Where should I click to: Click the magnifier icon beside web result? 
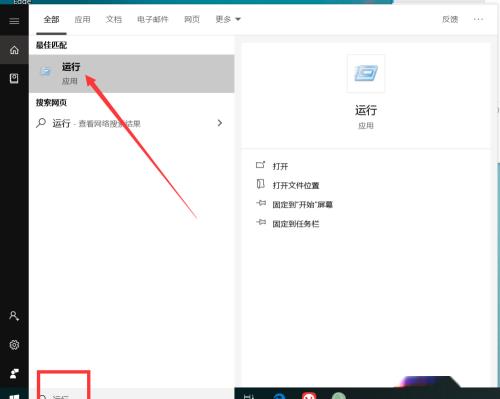(41, 123)
